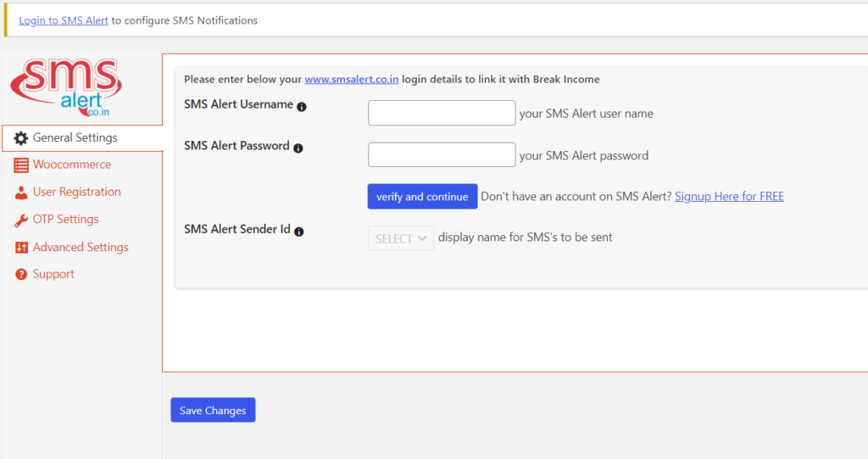
Task: Expand the Sender Id SELECT dropdown
Action: point(401,238)
